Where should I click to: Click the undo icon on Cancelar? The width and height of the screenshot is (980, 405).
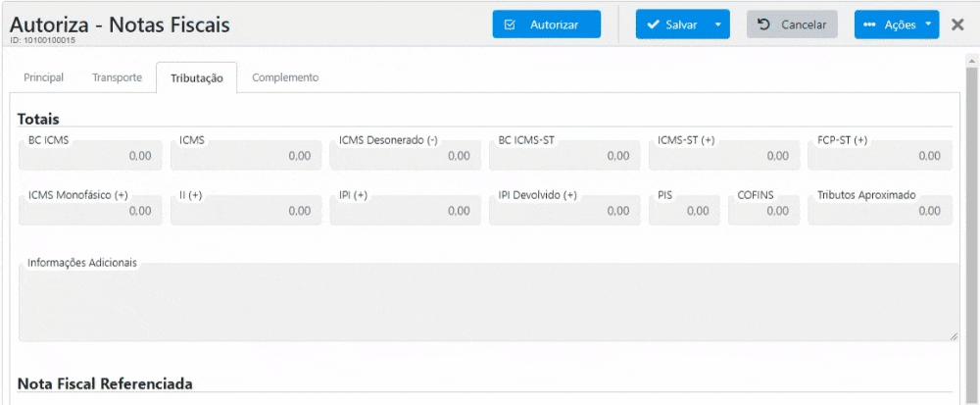point(763,25)
